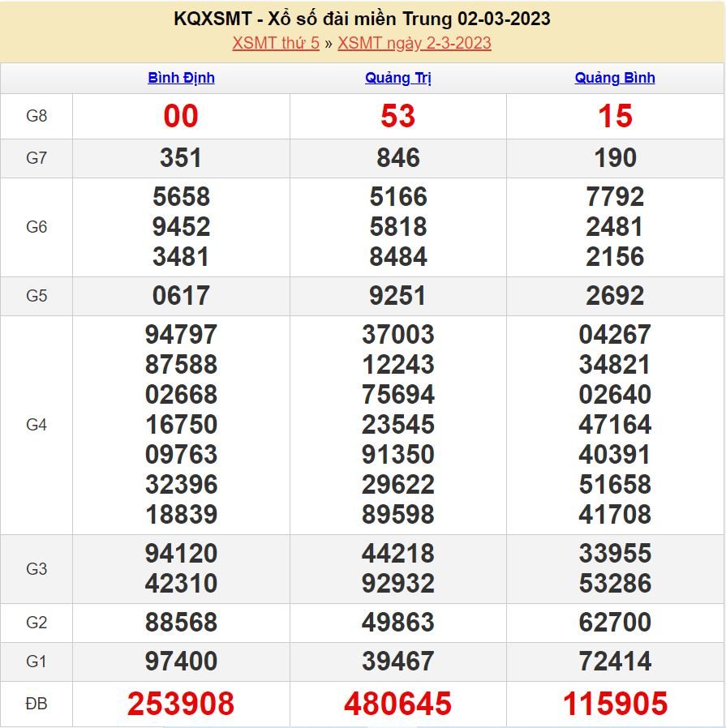Click G2 number 88568
The image size is (726, 728).
tap(181, 622)
